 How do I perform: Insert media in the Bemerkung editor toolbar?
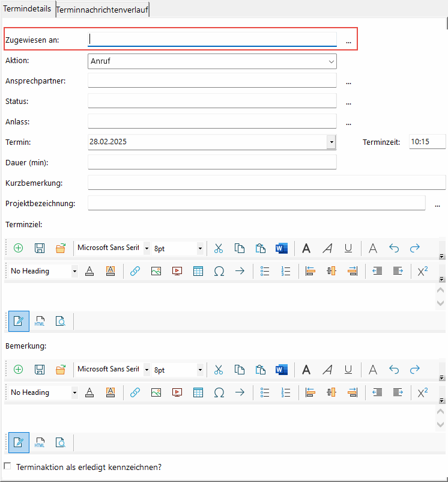pos(177,392)
